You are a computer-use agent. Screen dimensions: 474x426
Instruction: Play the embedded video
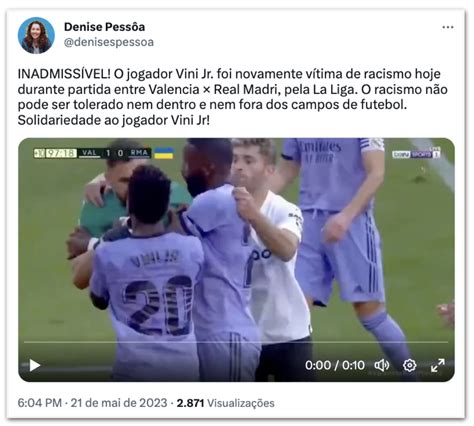point(35,366)
